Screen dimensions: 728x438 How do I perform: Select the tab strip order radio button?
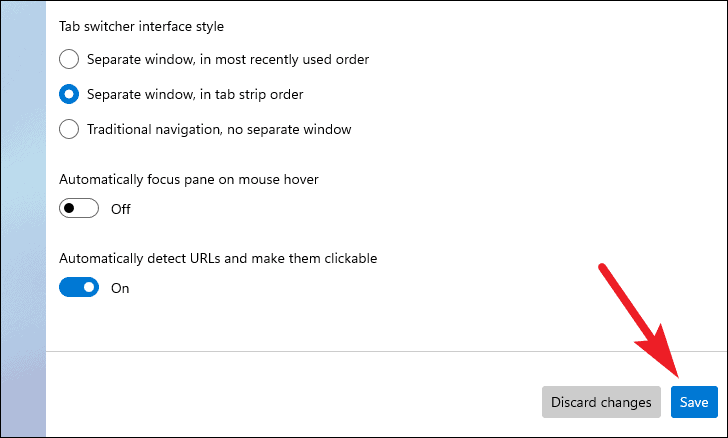(x=69, y=94)
